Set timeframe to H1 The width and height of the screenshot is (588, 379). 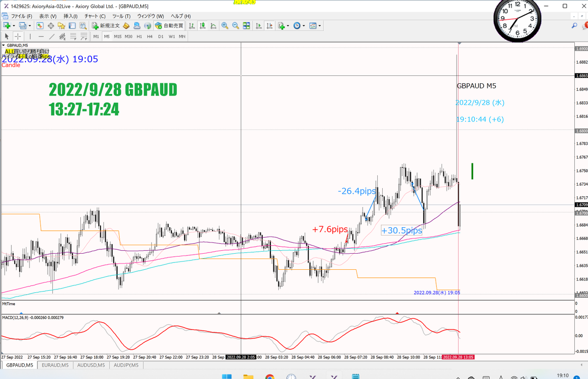point(140,36)
